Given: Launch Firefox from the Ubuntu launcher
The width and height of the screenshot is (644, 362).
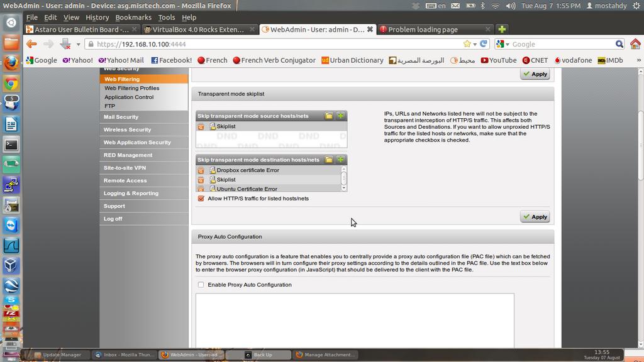Looking at the screenshot, I should tap(11, 63).
